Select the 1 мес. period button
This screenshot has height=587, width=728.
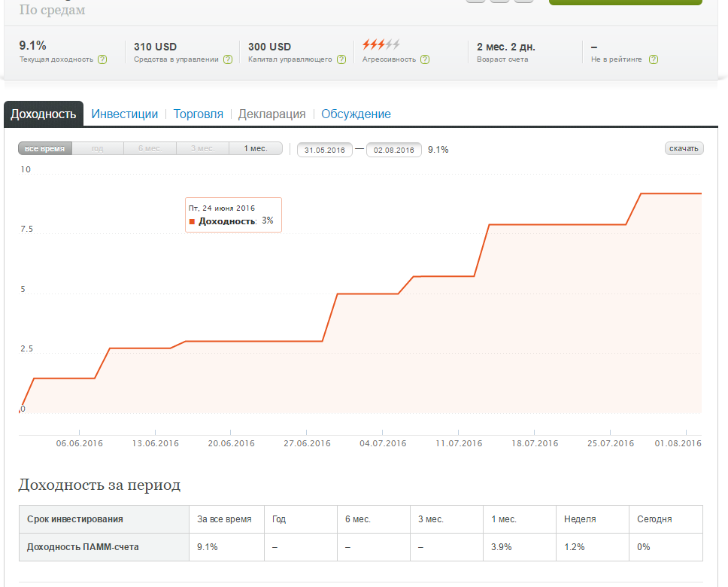coord(256,149)
